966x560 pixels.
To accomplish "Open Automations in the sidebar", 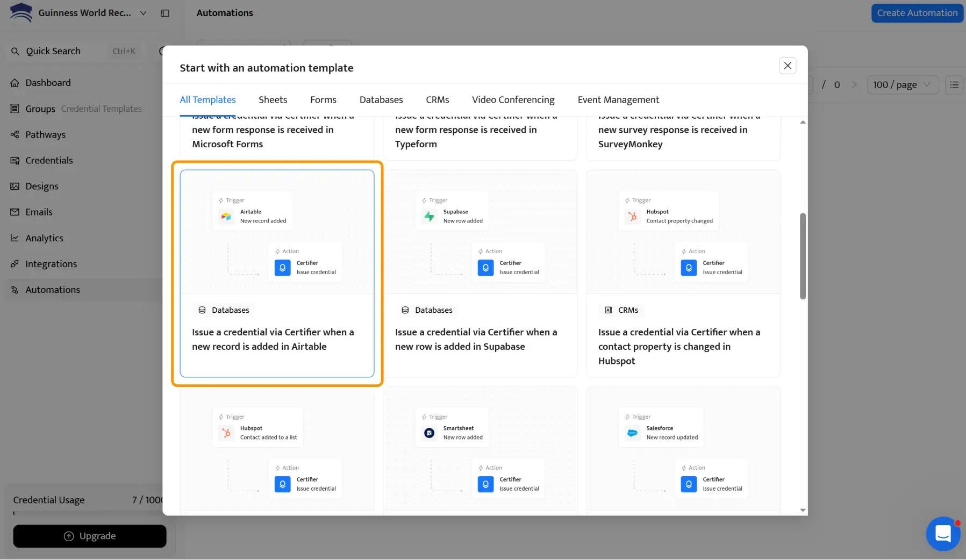I will (x=83, y=290).
